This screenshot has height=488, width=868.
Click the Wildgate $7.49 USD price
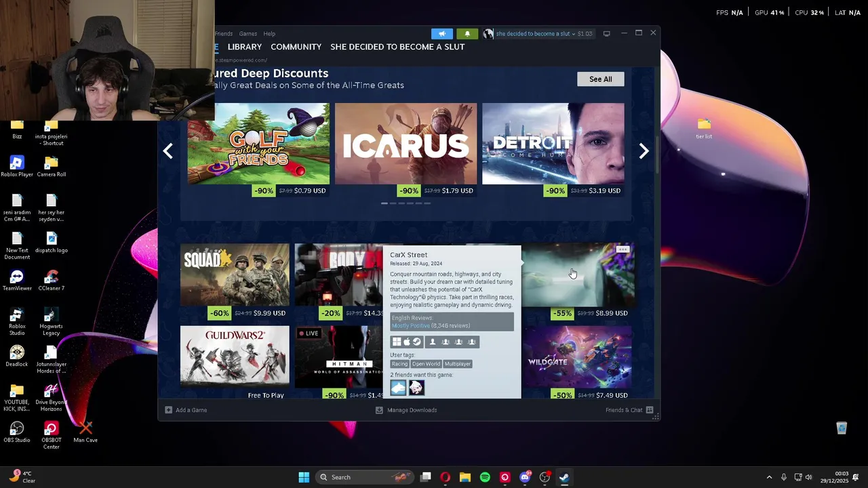pyautogui.click(x=612, y=395)
